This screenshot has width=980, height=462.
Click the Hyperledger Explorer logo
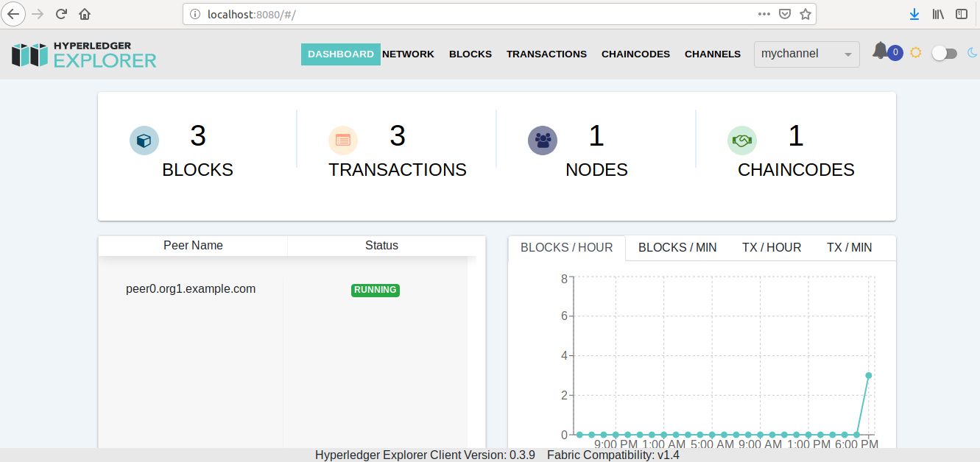point(83,53)
